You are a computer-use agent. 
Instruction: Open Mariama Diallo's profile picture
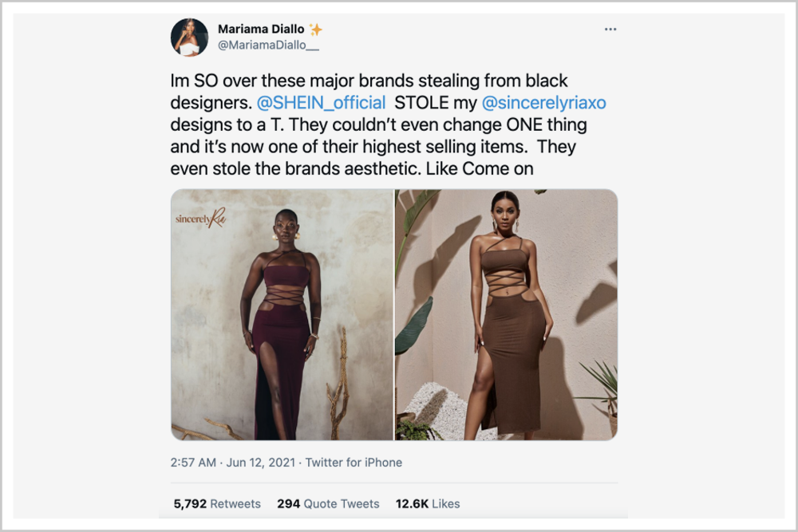189,37
